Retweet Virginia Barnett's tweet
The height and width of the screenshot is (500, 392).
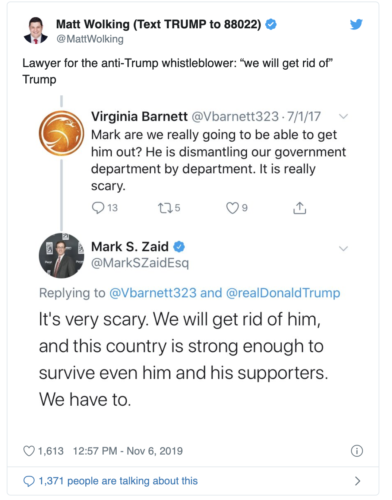coord(165,208)
